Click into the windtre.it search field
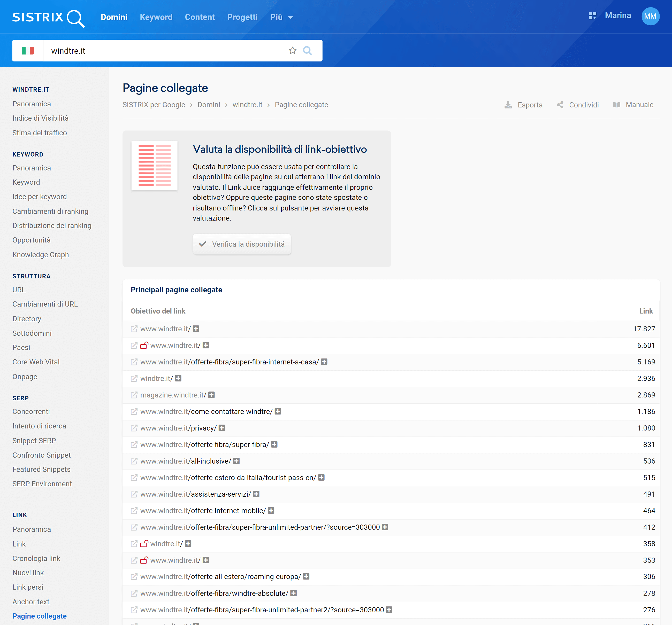The width and height of the screenshot is (672, 625). coord(166,51)
